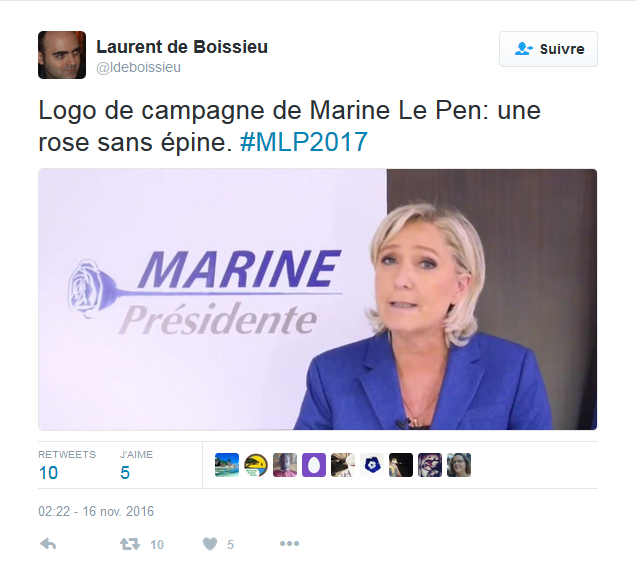This screenshot has width=637, height=582.
Task: Click the 02:22 - 16 nov. 2016 timestamp
Action: 96,511
